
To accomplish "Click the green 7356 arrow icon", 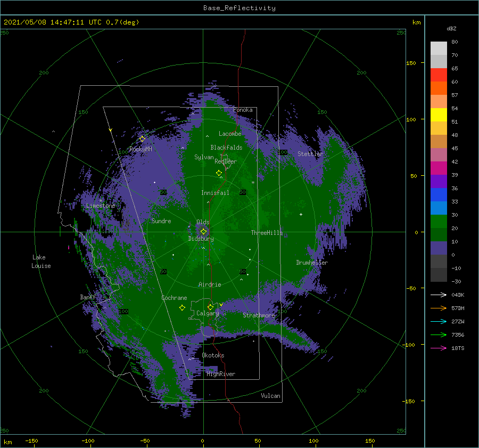I will tap(439, 335).
